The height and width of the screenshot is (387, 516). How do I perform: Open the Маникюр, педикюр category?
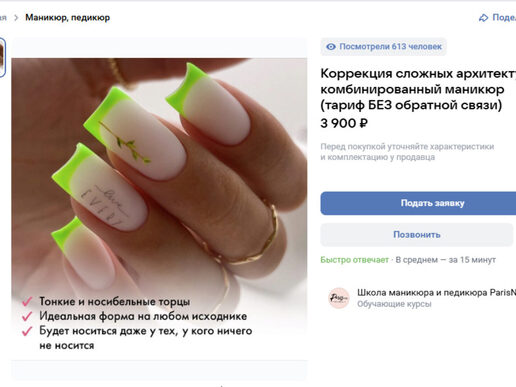[x=68, y=17]
